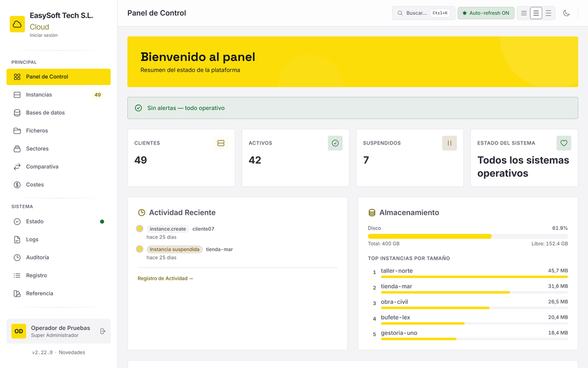The height and width of the screenshot is (368, 588).
Task: Click the EasySoft Cloud logo icon
Action: coord(17,24)
